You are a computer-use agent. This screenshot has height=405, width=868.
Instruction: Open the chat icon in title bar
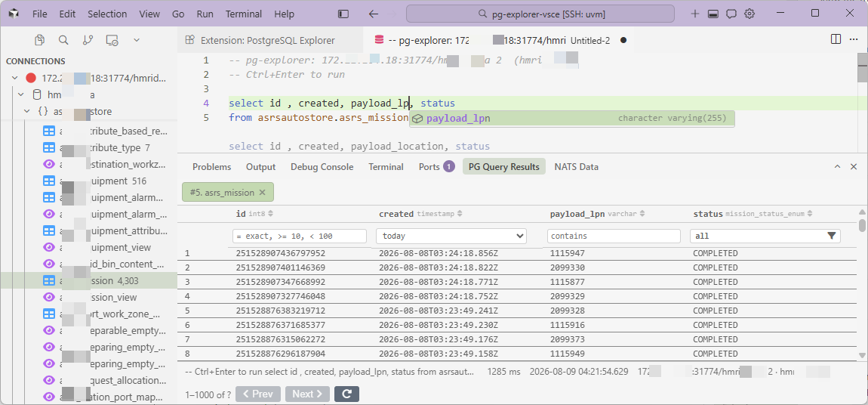tap(731, 14)
